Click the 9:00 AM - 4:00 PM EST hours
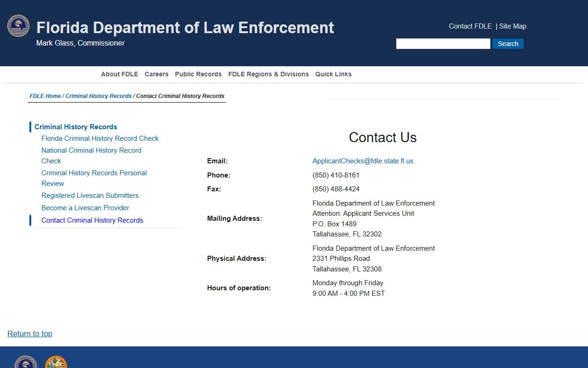Viewport: 588px width, 368px height. pyautogui.click(x=349, y=293)
